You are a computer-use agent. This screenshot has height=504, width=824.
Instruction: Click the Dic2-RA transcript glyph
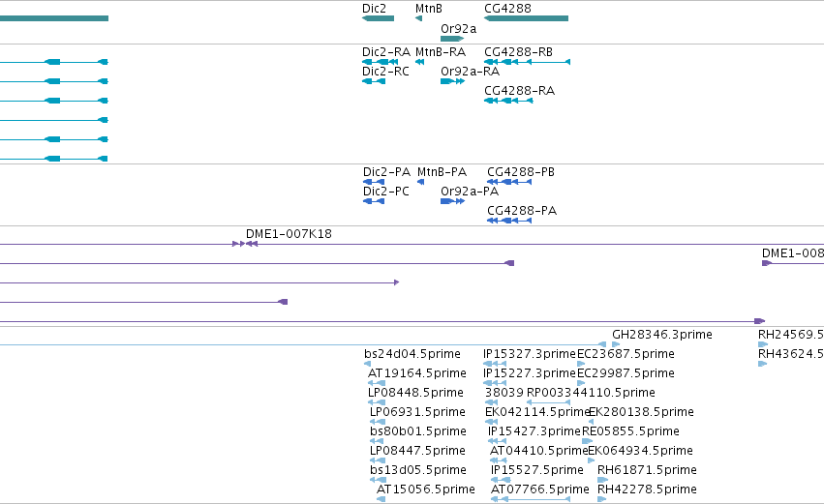(380, 62)
